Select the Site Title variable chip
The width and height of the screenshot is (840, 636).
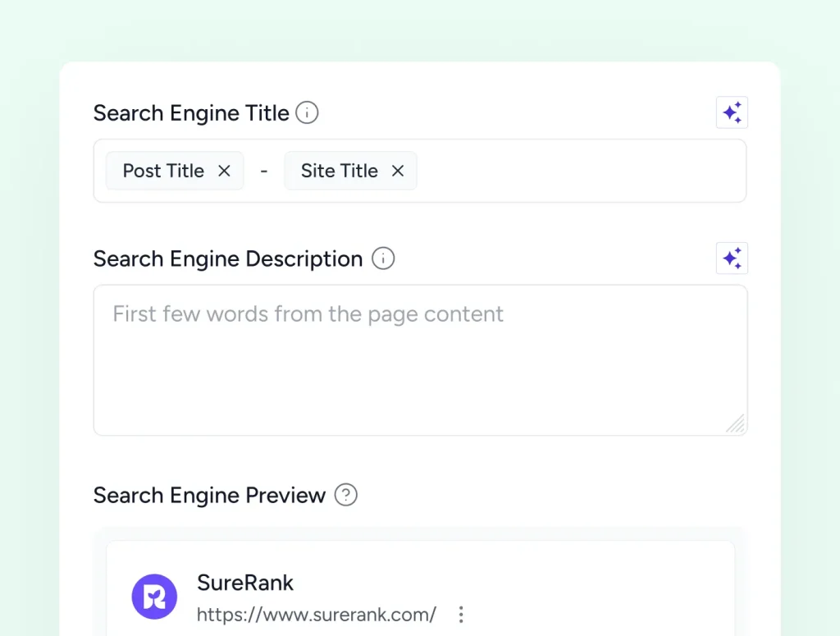point(339,171)
